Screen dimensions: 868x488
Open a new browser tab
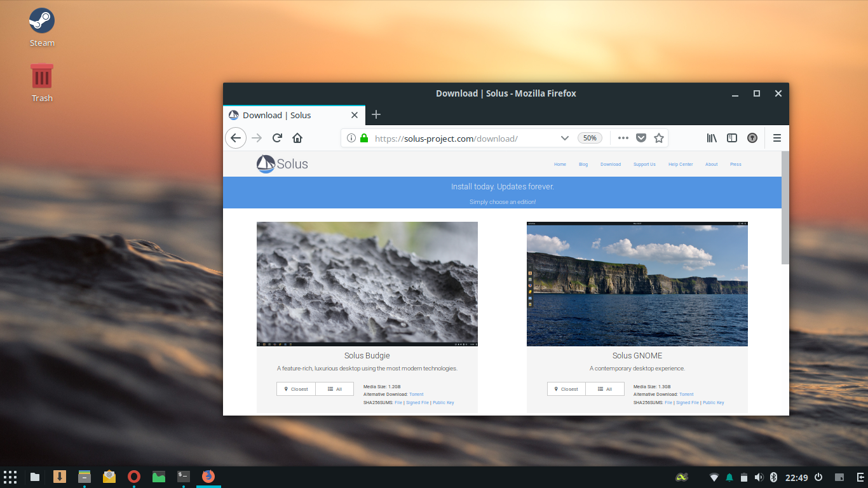[x=376, y=114]
